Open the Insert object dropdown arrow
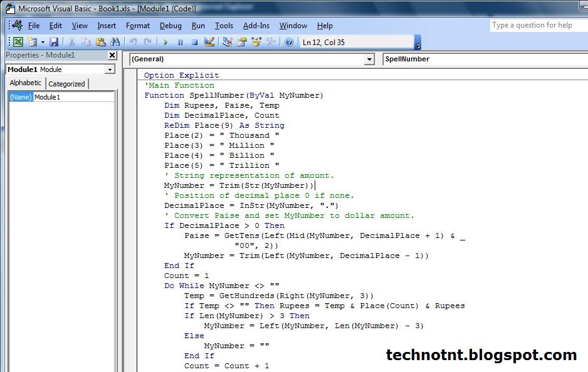 point(43,42)
